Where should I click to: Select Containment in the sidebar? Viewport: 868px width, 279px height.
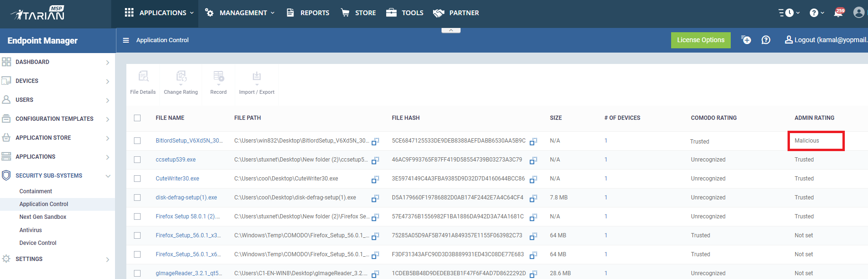(x=35, y=191)
